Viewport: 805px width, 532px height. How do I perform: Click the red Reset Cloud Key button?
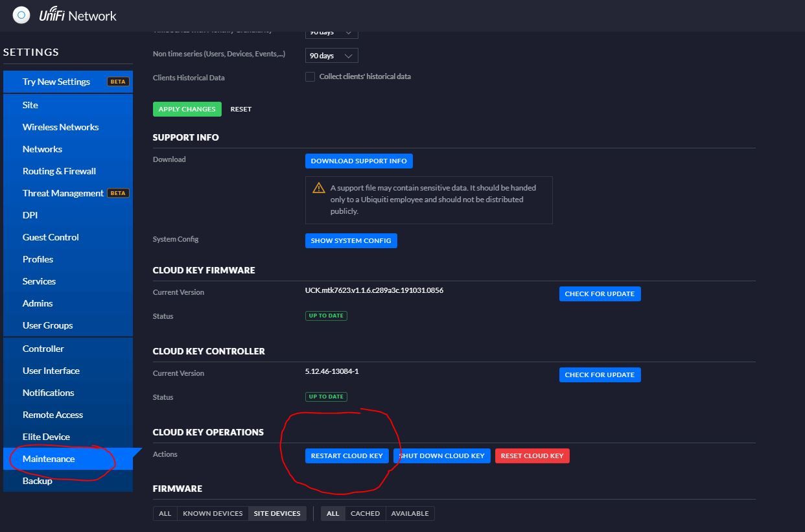[531, 456]
